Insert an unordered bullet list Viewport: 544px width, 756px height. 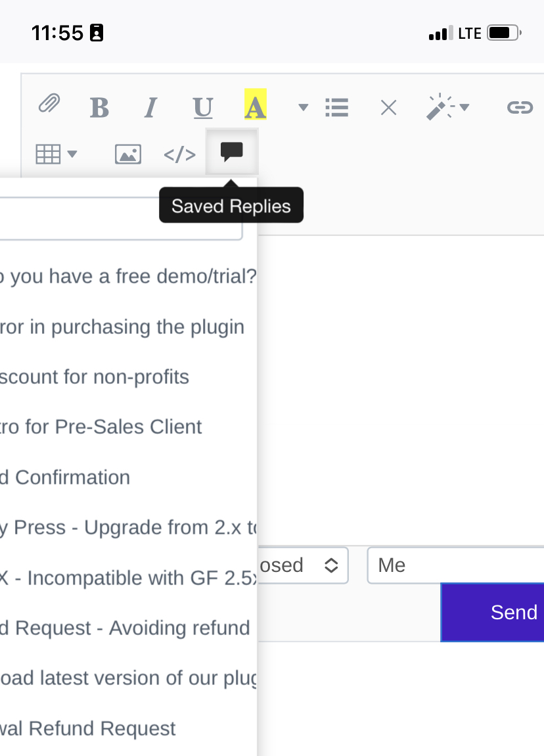[x=337, y=107]
